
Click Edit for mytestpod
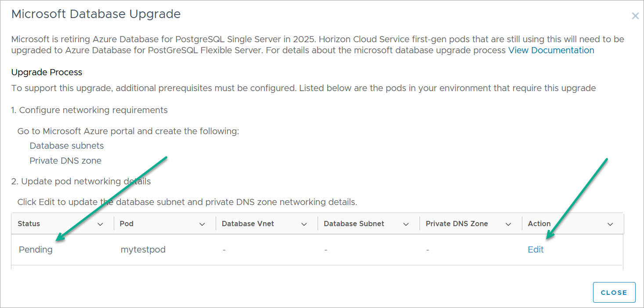(535, 249)
